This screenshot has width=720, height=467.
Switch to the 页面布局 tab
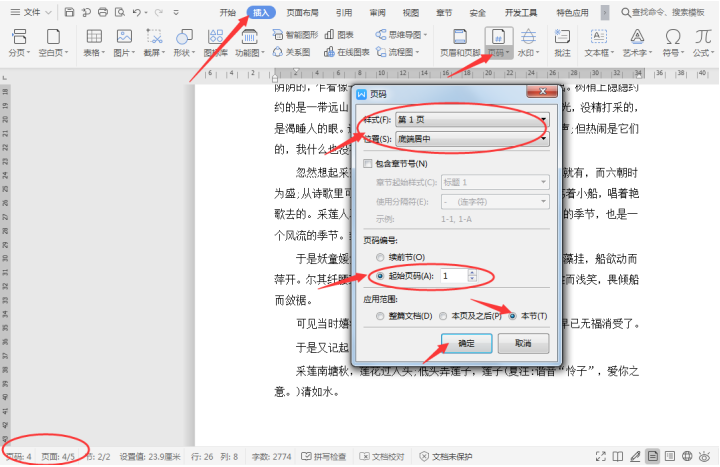point(302,13)
